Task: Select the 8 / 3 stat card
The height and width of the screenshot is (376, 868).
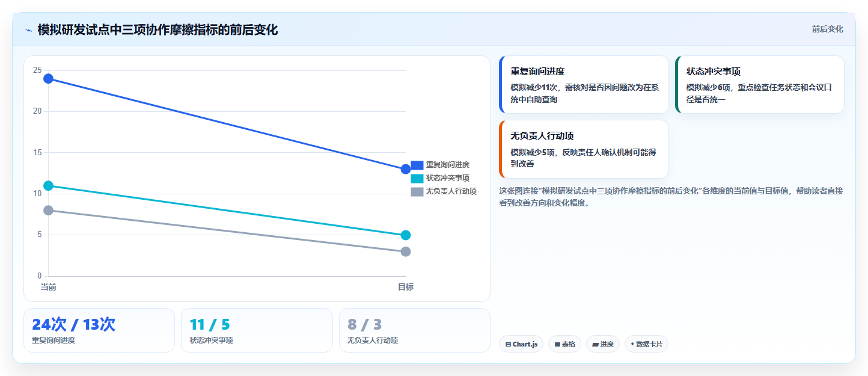Action: [x=415, y=330]
